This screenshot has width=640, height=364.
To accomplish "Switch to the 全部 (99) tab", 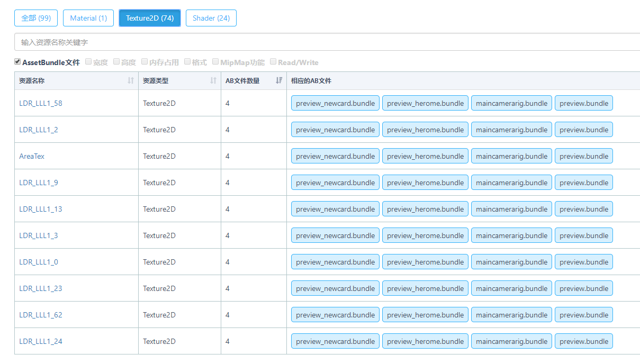I will [x=36, y=18].
